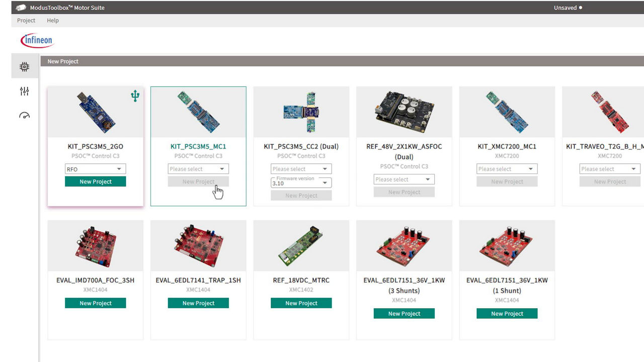Select the KIT_PSC3M5_CC2 (Dual) board image

(301, 112)
